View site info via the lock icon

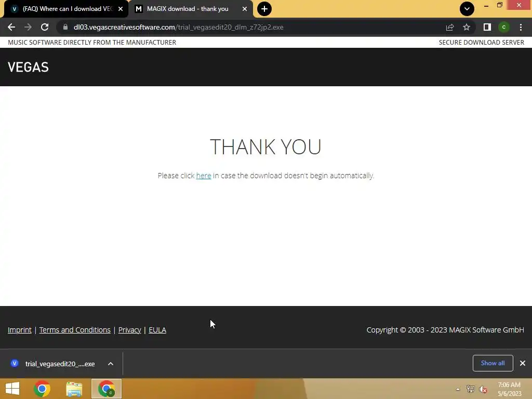[x=65, y=27]
